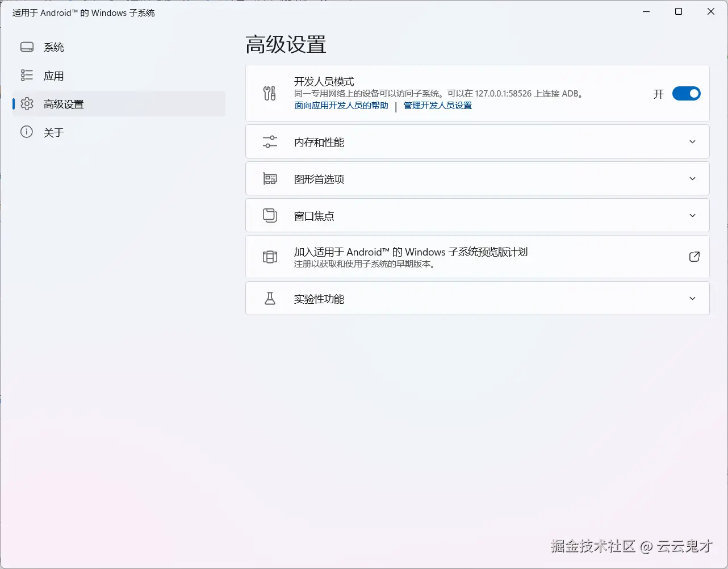Click the 图形首选项 label
728x569 pixels.
pyautogui.click(x=319, y=179)
